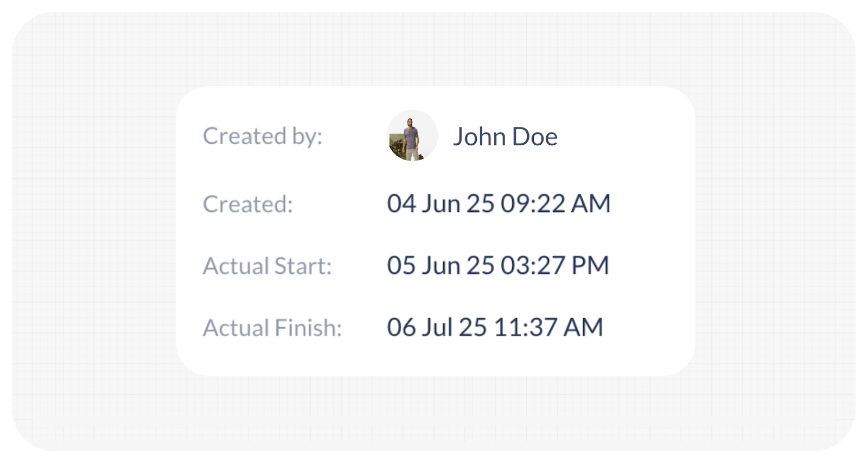Select the 'Created by:' label
Image resolution: width=868 pixels, height=461 pixels.
(x=263, y=136)
